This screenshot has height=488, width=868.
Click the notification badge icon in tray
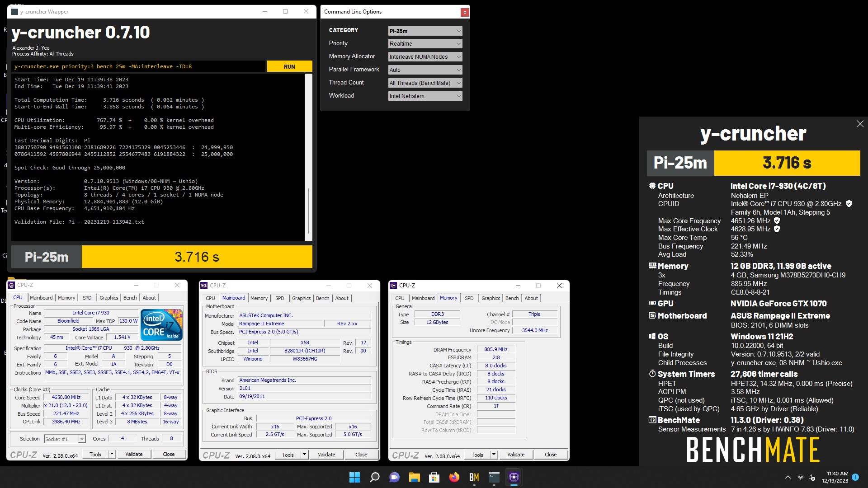(x=855, y=477)
